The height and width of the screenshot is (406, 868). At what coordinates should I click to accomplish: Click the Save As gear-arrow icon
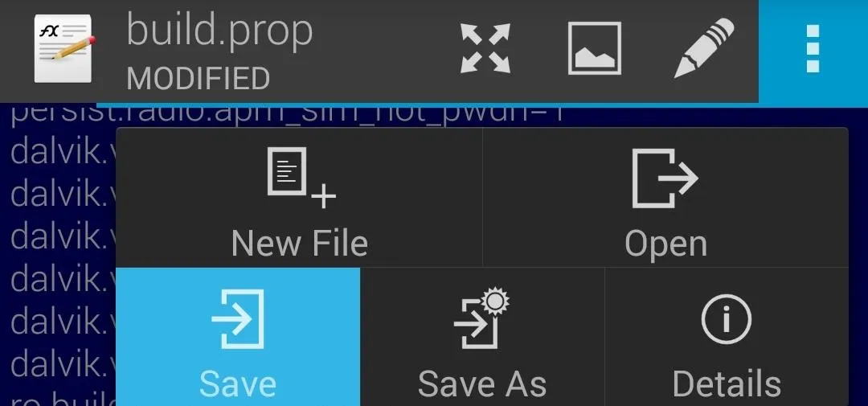pos(481,318)
